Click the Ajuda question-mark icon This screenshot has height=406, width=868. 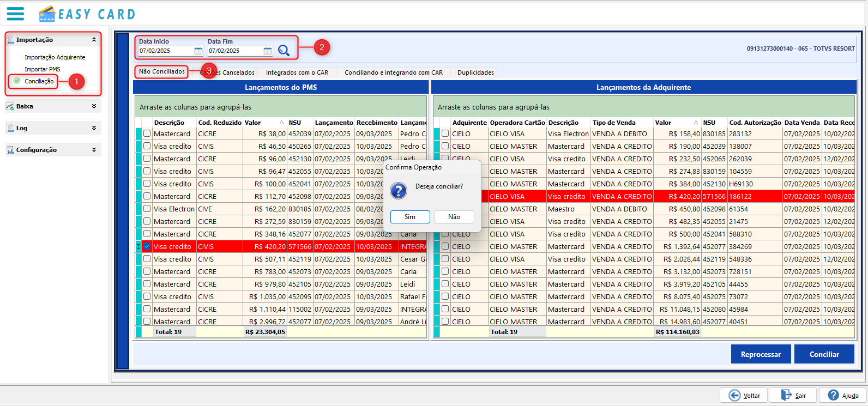coord(834,395)
